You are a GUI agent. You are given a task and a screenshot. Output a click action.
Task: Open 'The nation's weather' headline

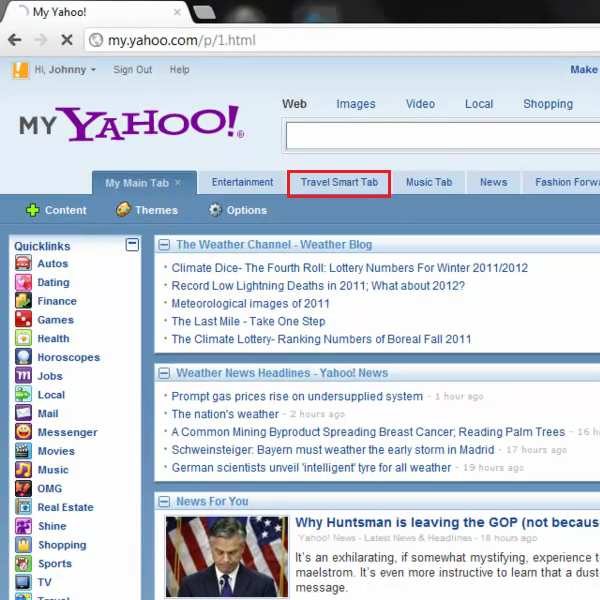tap(225, 414)
